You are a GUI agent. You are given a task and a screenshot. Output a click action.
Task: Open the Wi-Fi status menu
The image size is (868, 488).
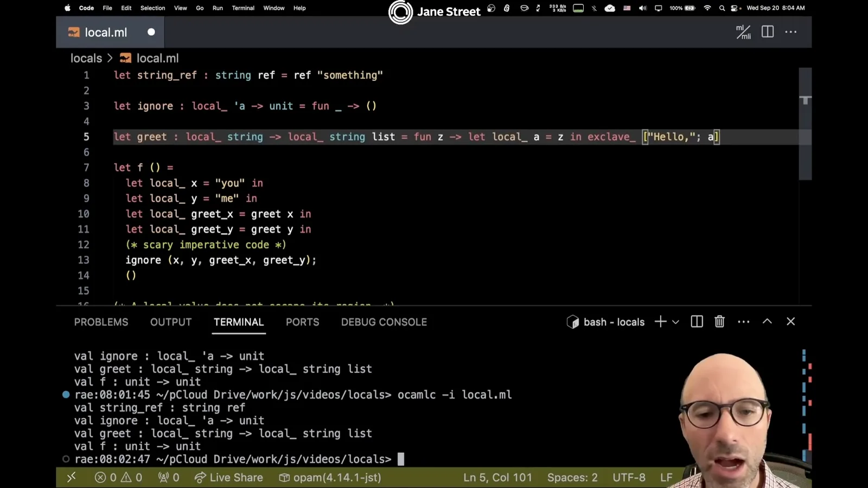click(707, 8)
